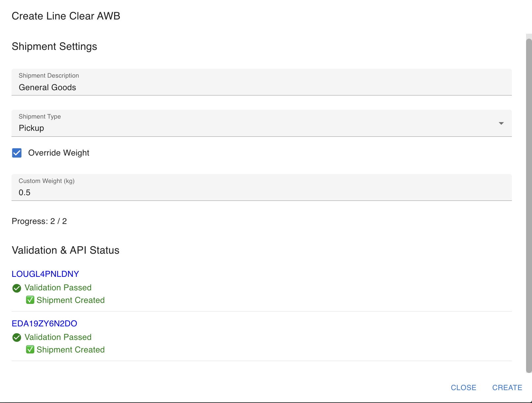This screenshot has width=532, height=403.
Task: Uncheck the Override Weight checkbox
Action: tap(17, 153)
